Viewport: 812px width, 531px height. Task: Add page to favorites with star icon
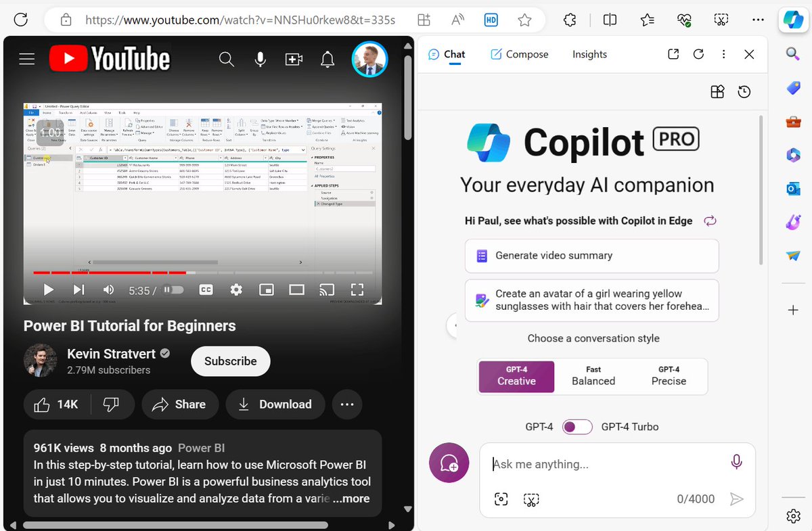pyautogui.click(x=525, y=20)
